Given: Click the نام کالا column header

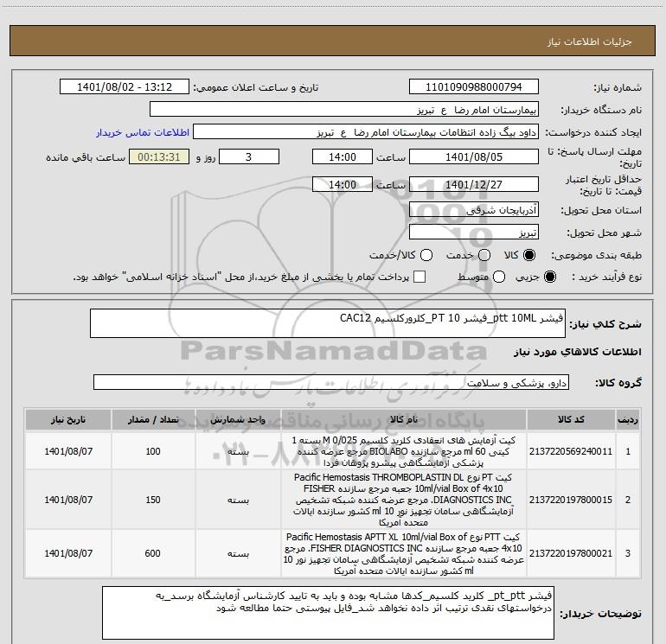Looking at the screenshot, I should [x=404, y=420].
